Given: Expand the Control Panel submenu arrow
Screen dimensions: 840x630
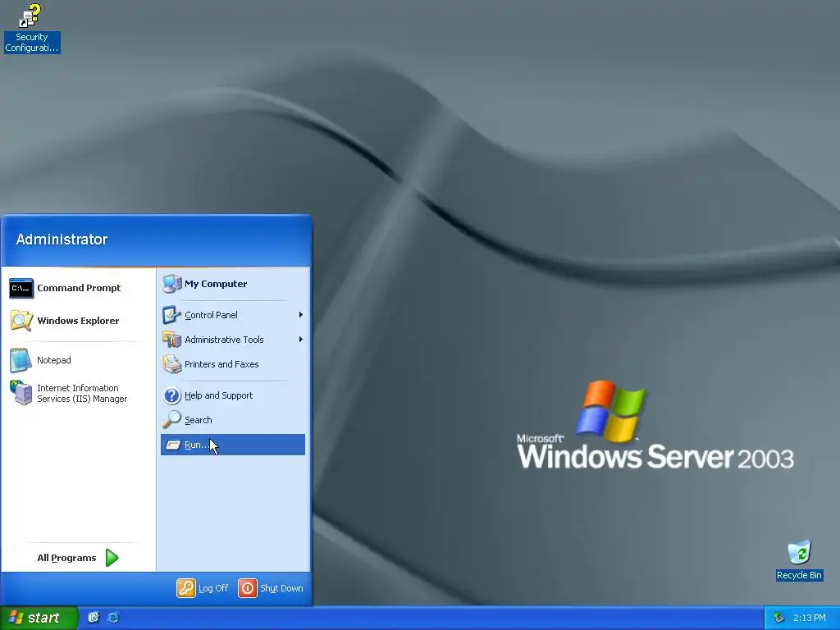Looking at the screenshot, I should tap(300, 315).
